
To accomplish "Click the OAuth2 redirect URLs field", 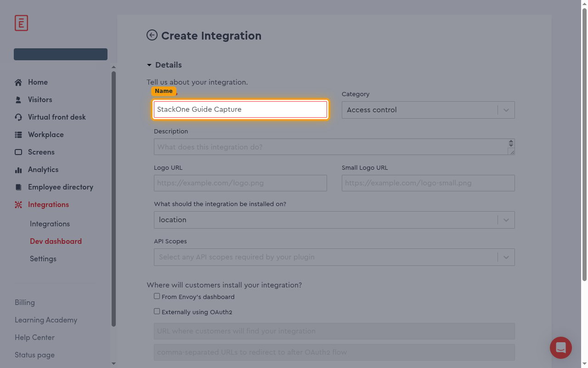I will pyautogui.click(x=334, y=352).
